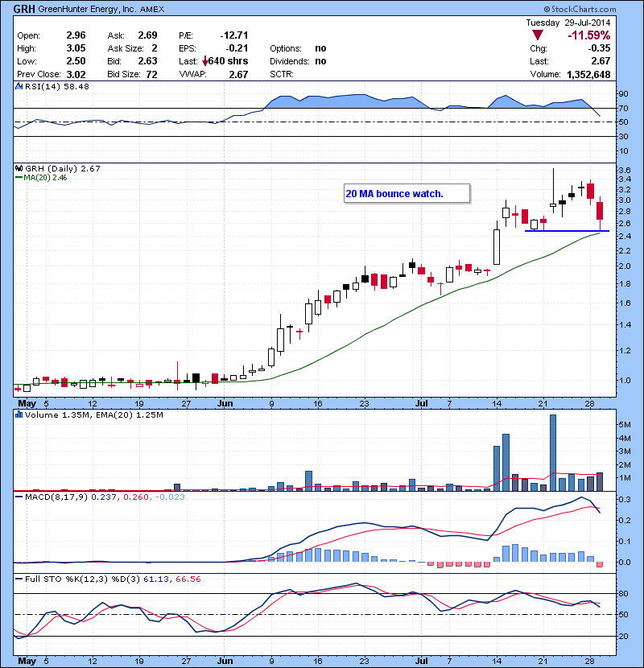Image resolution: width=644 pixels, height=668 pixels.
Task: Select the date Tuesday 29-Jul-2014
Action: point(568,23)
